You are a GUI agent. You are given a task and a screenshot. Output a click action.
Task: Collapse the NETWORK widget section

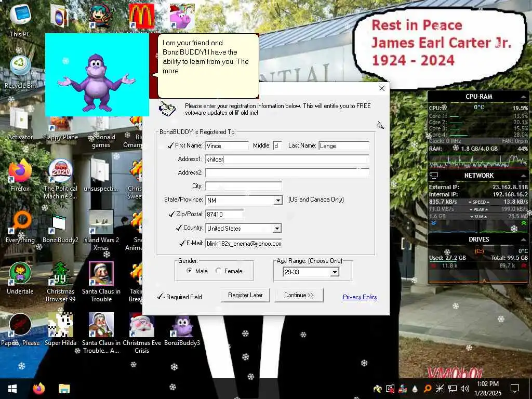[x=523, y=176]
